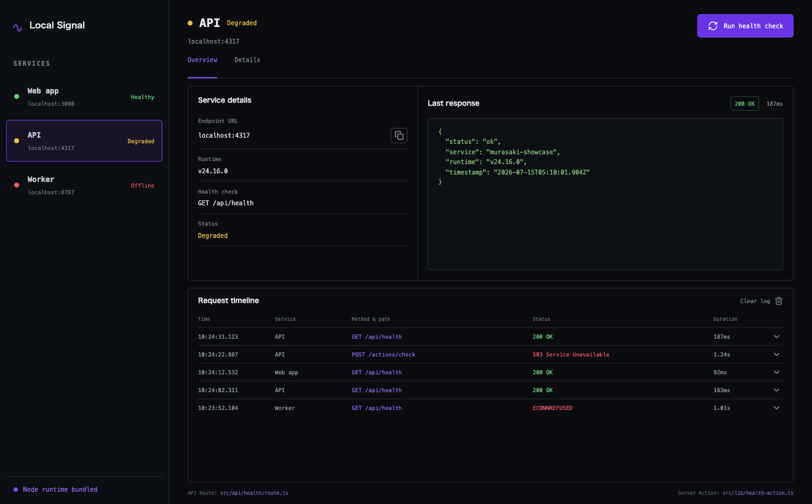Run health check

tap(745, 26)
